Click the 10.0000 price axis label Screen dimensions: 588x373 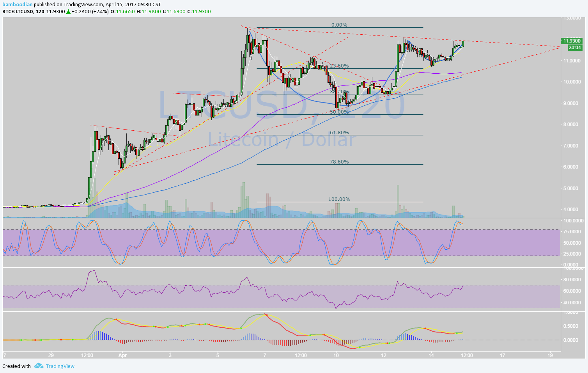click(x=572, y=82)
